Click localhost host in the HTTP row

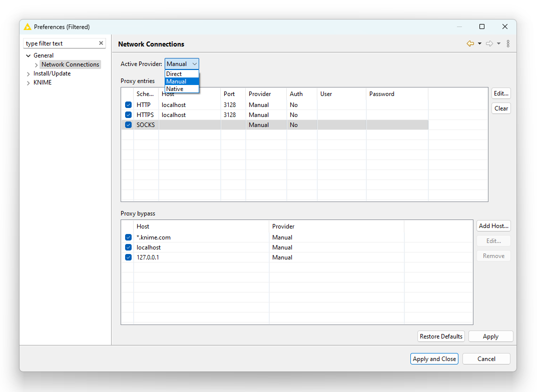click(x=174, y=104)
